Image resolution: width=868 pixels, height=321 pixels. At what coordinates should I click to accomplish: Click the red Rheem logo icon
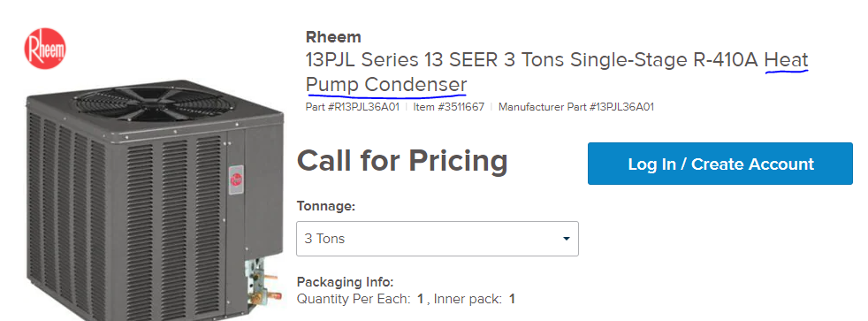45,49
